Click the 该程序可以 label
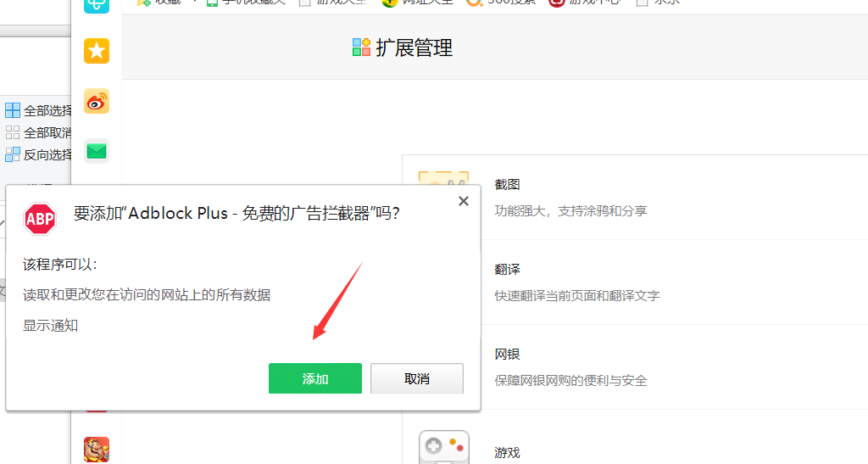The width and height of the screenshot is (868, 464). [60, 265]
